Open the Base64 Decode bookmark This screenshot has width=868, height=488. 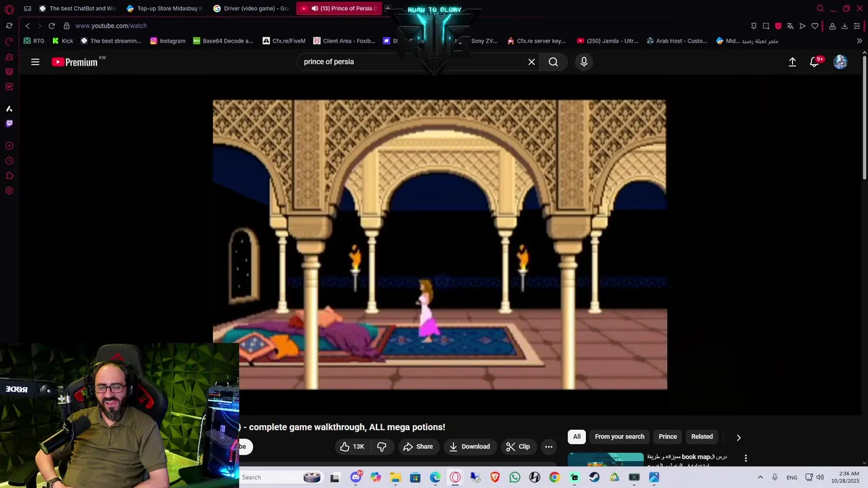pyautogui.click(x=223, y=41)
